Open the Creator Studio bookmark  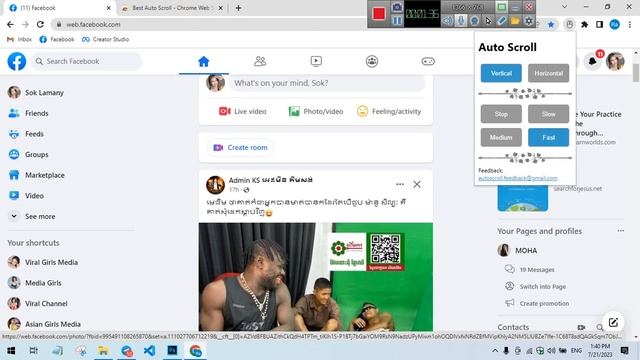[105, 39]
